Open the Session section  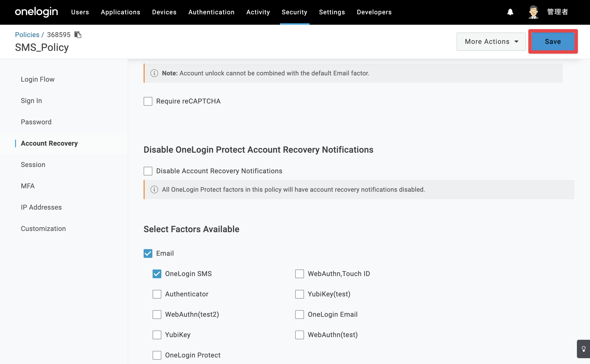click(33, 165)
